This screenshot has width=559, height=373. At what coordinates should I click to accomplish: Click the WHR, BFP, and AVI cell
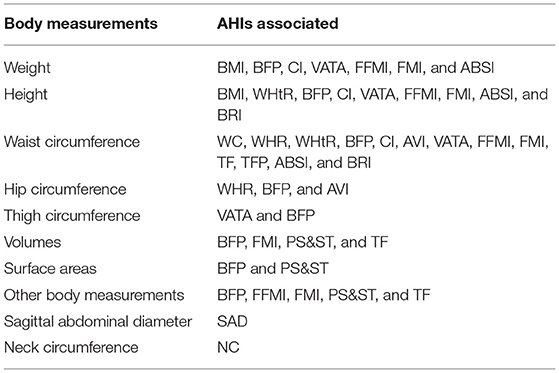click(283, 189)
